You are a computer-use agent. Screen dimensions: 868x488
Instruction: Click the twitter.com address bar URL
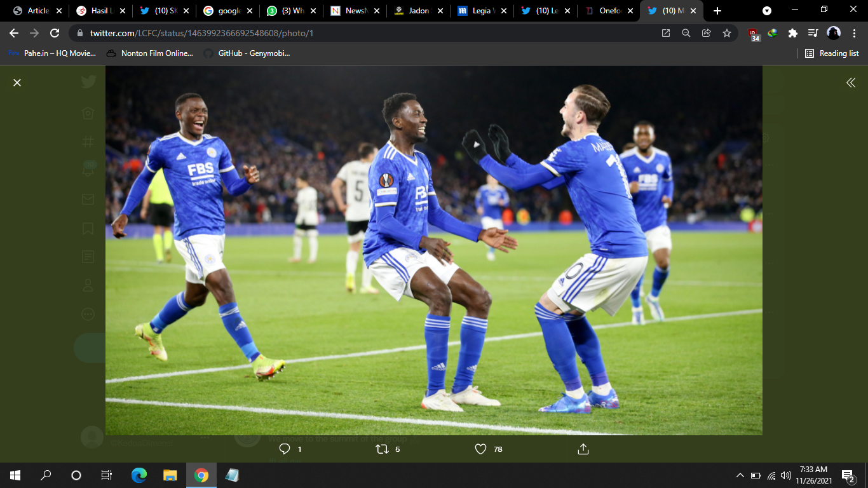coord(202,33)
